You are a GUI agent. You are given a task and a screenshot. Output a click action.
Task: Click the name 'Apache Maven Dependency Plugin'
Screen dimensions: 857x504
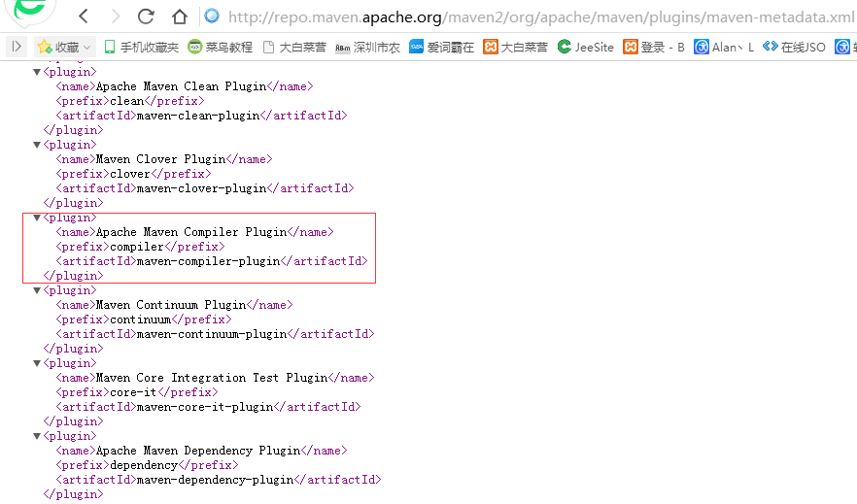tap(198, 451)
